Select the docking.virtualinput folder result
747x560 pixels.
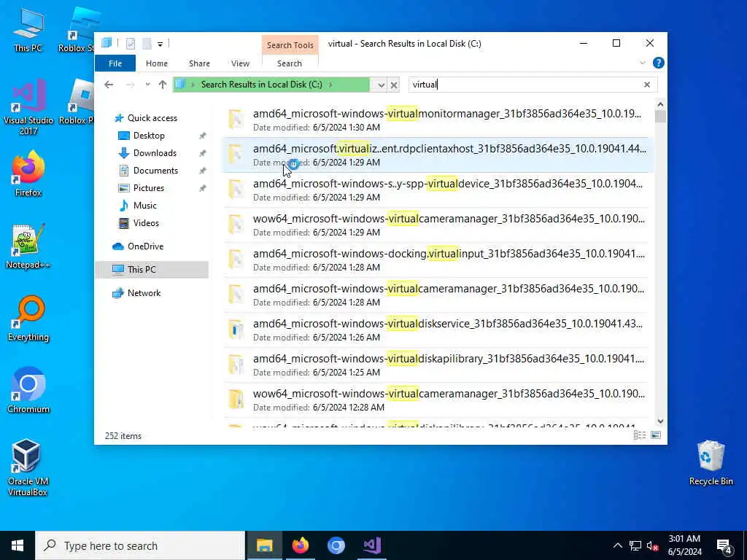coord(436,260)
